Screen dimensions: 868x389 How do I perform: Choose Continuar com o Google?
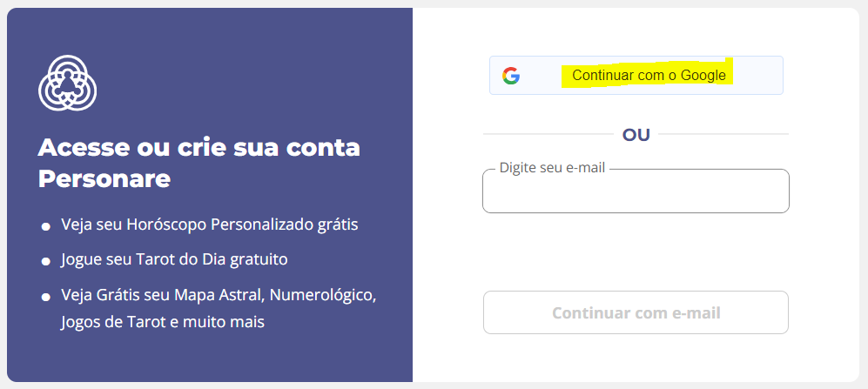(x=636, y=75)
